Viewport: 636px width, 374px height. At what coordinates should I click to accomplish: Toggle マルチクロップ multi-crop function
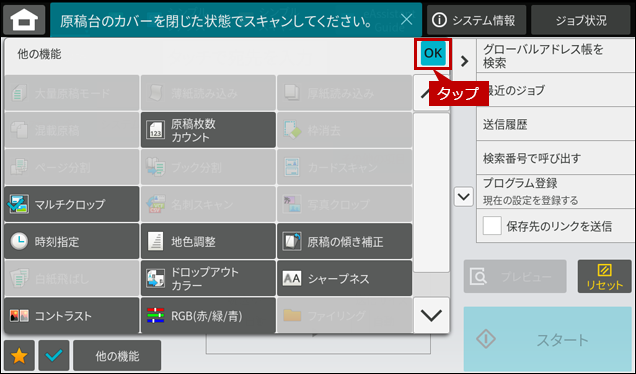pos(72,204)
